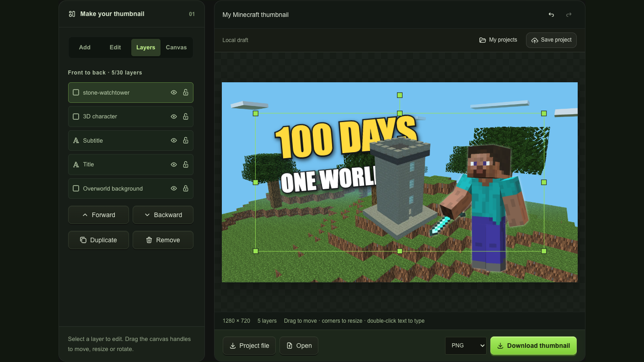Select the Overworld background layer row

(x=131, y=188)
